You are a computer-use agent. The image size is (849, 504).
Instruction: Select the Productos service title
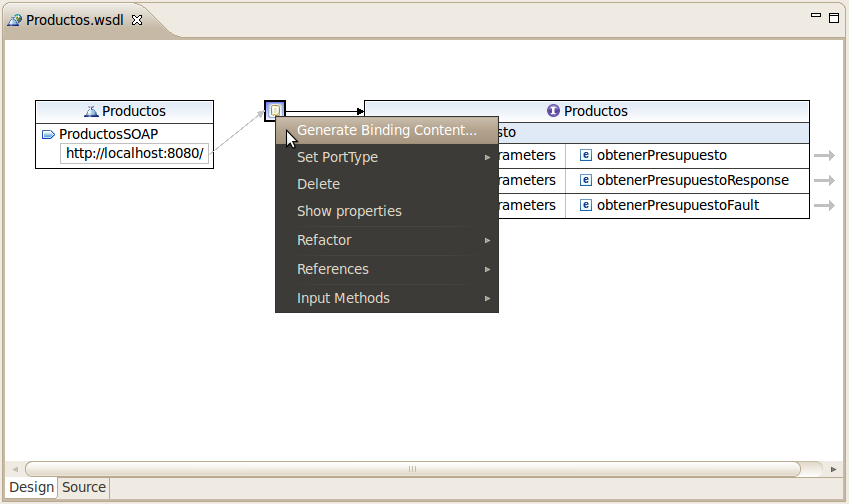point(134,112)
